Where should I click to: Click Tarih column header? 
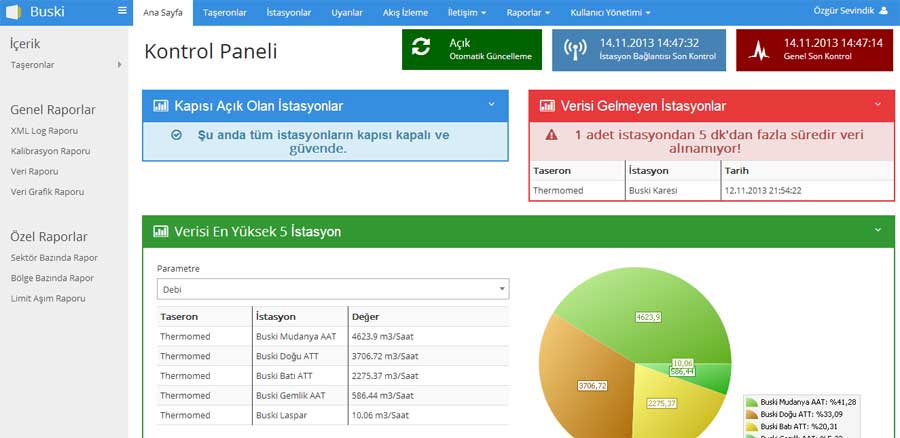click(x=736, y=170)
